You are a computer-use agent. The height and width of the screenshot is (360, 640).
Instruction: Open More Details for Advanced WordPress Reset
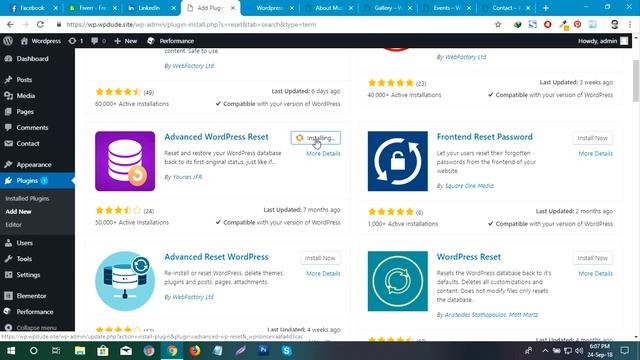coord(323,153)
